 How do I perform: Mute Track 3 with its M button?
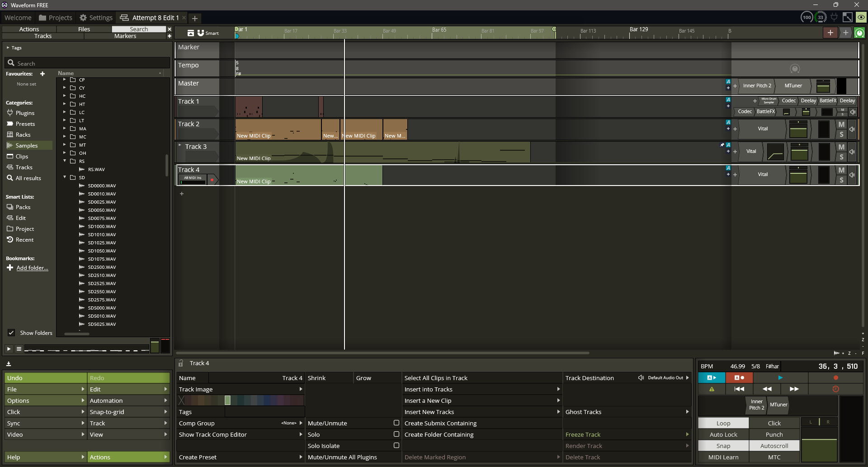[x=841, y=147]
